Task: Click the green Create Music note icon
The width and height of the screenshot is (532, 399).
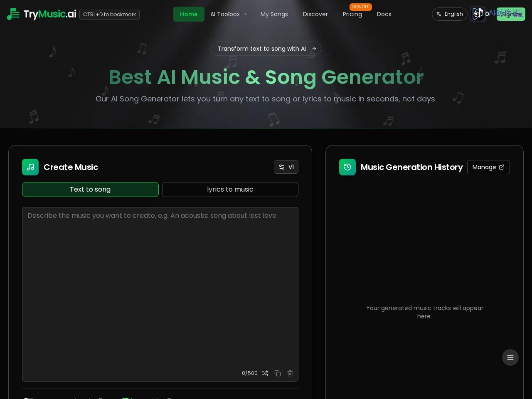Action: 30,167
